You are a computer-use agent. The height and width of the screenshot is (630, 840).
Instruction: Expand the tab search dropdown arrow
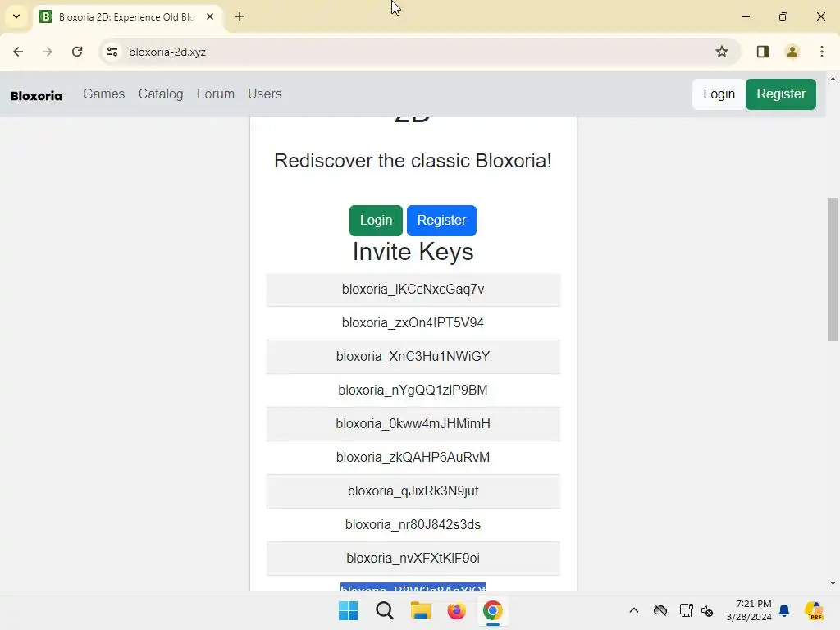[16, 16]
